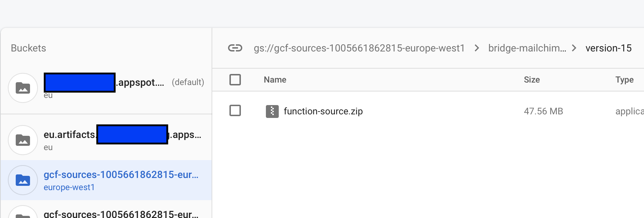Click chevron after gcf-sources breadcrumb
Image resolution: width=644 pixels, height=218 pixels.
pyautogui.click(x=477, y=48)
